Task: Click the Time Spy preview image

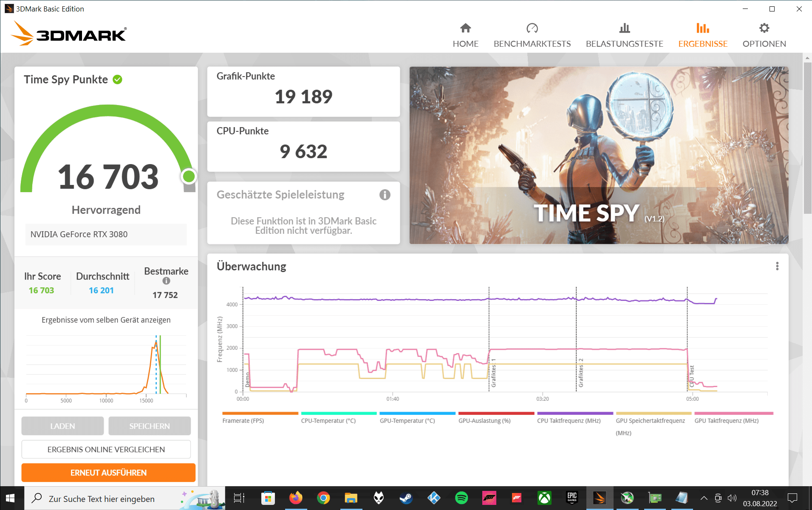Action: tap(599, 155)
